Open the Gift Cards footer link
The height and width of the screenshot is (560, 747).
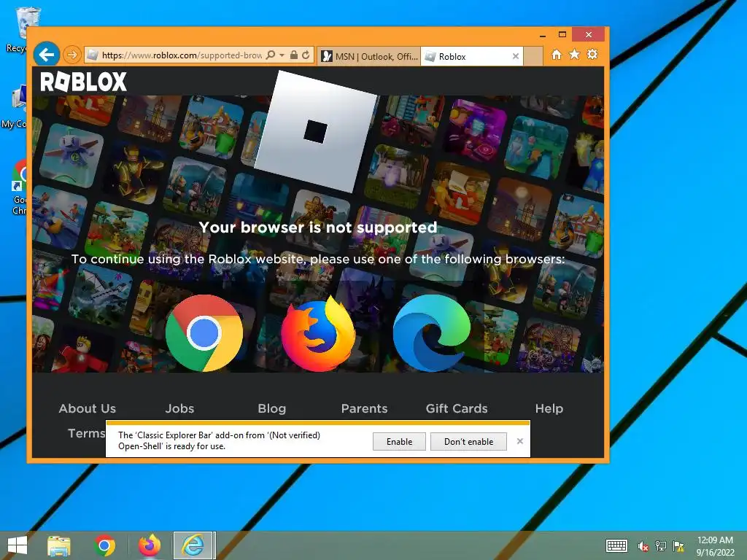457,408
